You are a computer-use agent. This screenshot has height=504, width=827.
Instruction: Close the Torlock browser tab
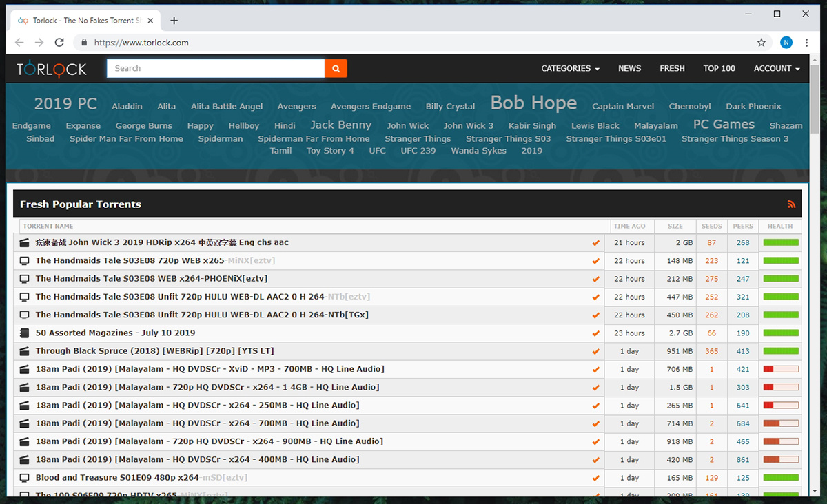(x=150, y=21)
